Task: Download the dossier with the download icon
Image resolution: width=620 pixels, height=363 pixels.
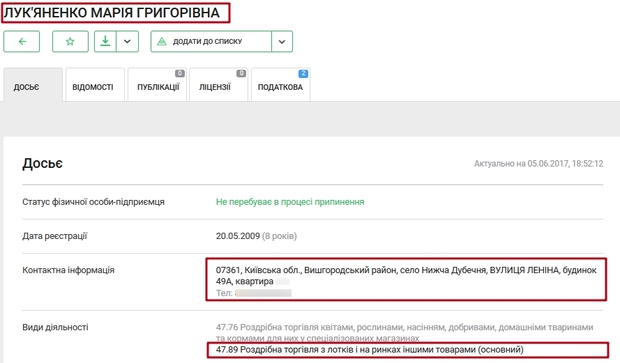Action: point(105,41)
